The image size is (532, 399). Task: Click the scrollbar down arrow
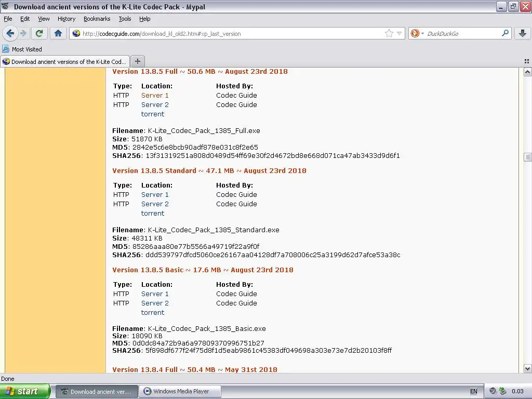tap(527, 368)
